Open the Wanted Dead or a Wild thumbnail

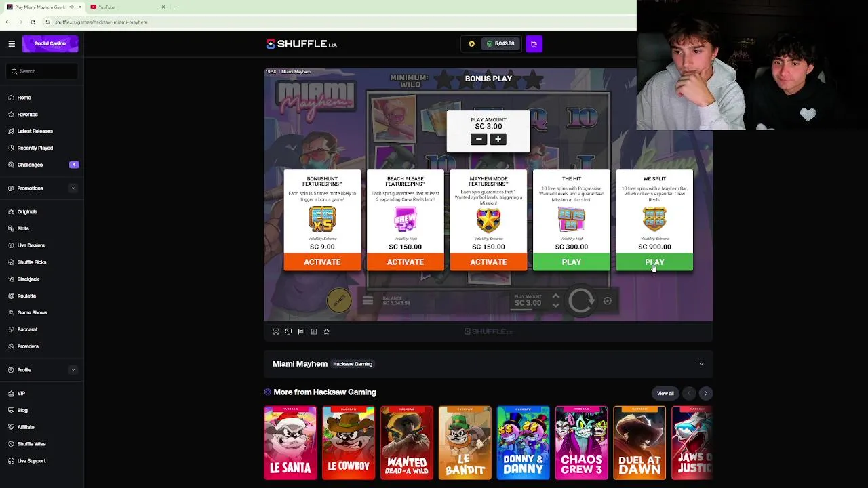(x=407, y=443)
